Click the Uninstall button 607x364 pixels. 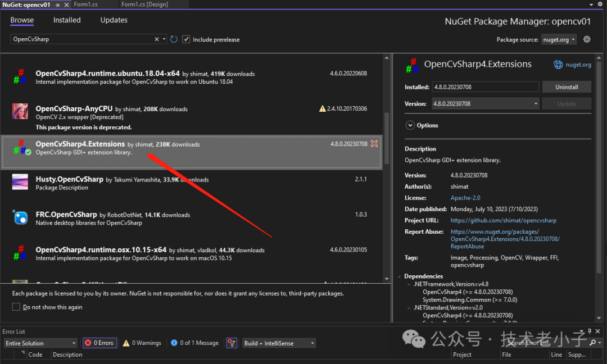coord(567,87)
